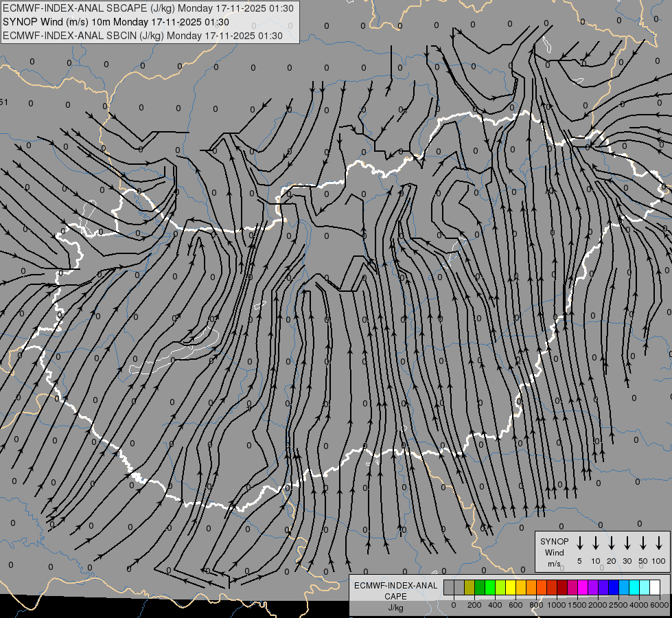Pick the dark maroon swatch right of the 1000 tick
Image resolution: width=672 pixels, height=618 pixels.
tap(562, 588)
